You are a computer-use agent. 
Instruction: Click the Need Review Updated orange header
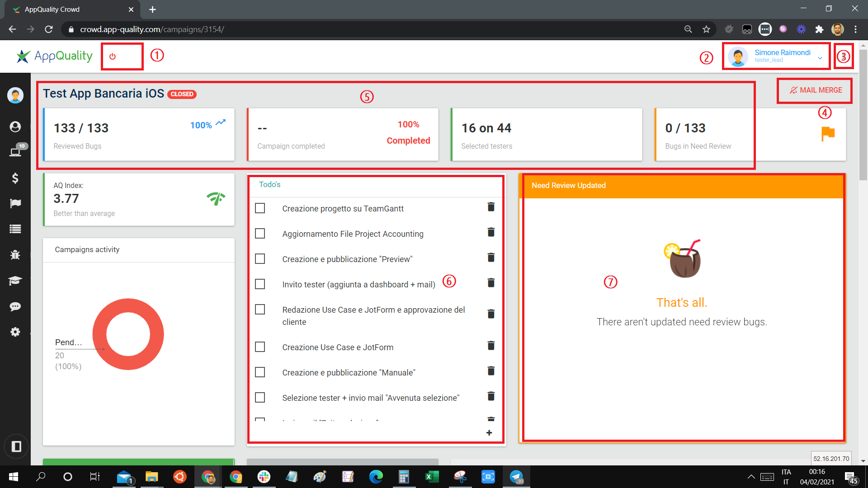coord(682,186)
